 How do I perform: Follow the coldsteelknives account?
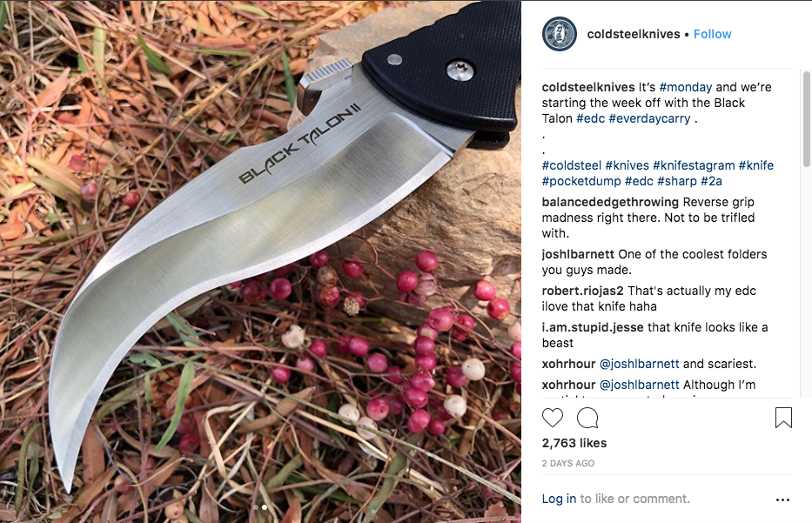click(x=712, y=34)
